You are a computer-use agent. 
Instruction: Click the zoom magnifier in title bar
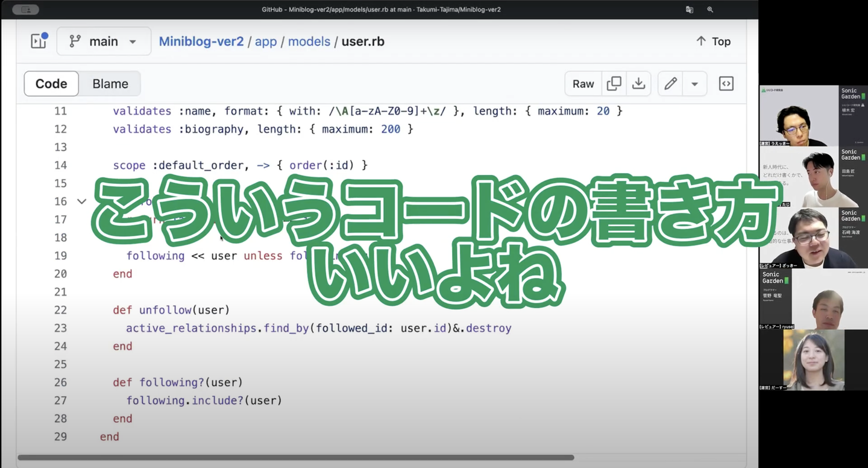click(710, 10)
